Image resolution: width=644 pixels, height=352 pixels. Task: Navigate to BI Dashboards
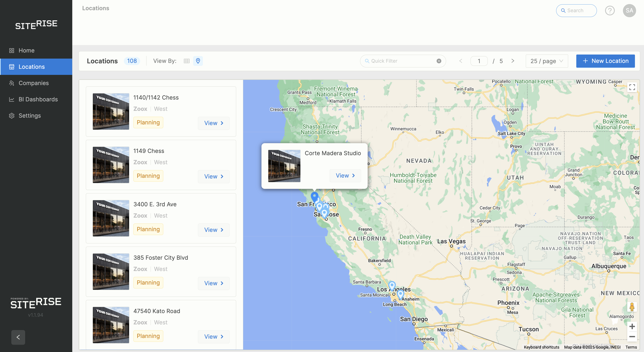38,99
